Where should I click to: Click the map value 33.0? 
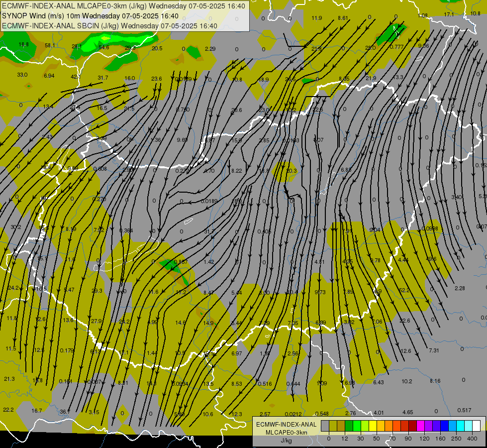coord(22,75)
